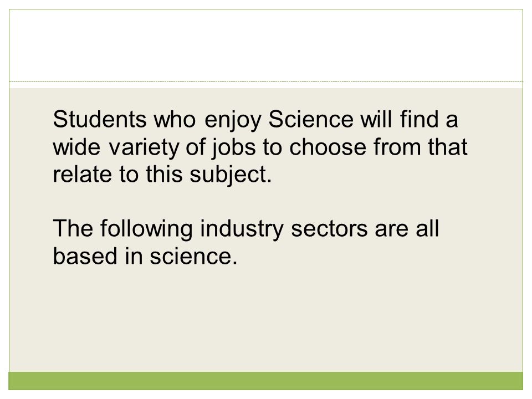Viewport: 532px width, 399px height.
Task: Click the dotted divider line below title area
Action: click(x=266, y=82)
